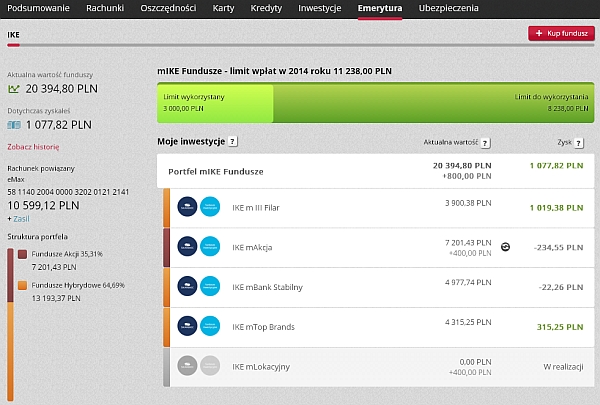Viewport: 600px width, 405px height.
Task: Click the dark blue logo of IKE mTop Brands
Action: [187, 326]
